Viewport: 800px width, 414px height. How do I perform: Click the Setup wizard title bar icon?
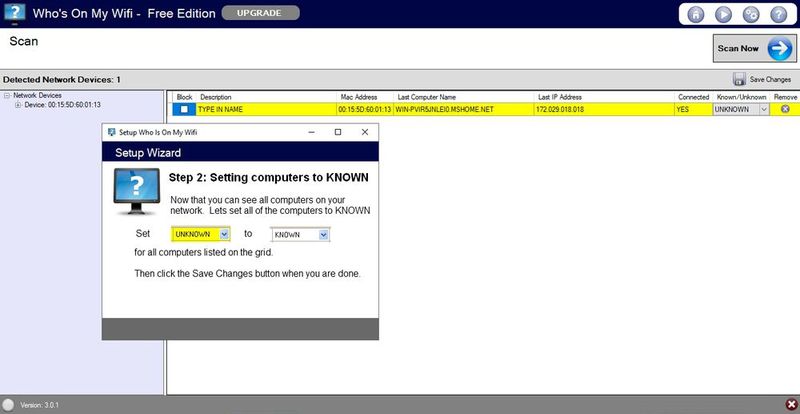[x=112, y=132]
